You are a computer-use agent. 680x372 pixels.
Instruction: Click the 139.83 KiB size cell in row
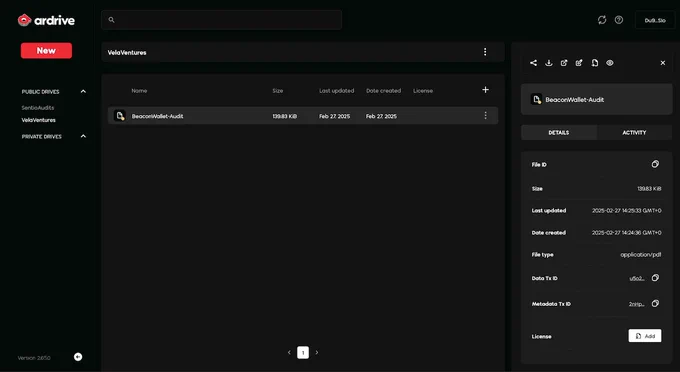(x=284, y=116)
